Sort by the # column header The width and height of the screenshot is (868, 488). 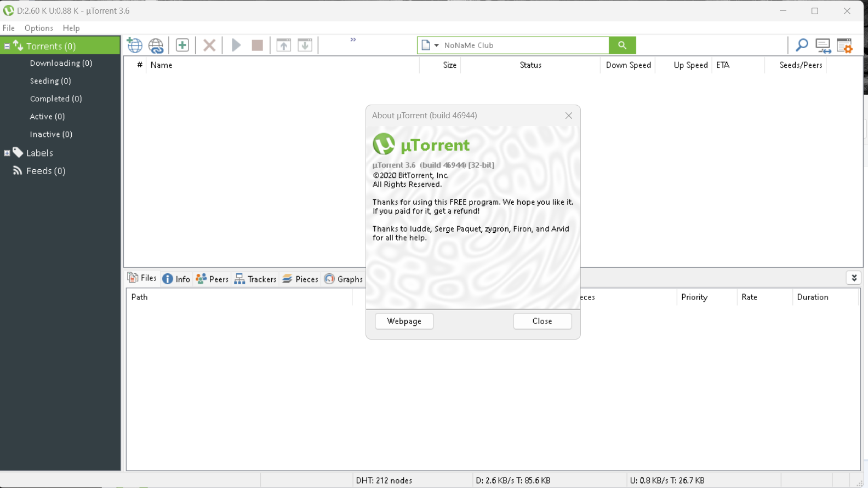140,65
